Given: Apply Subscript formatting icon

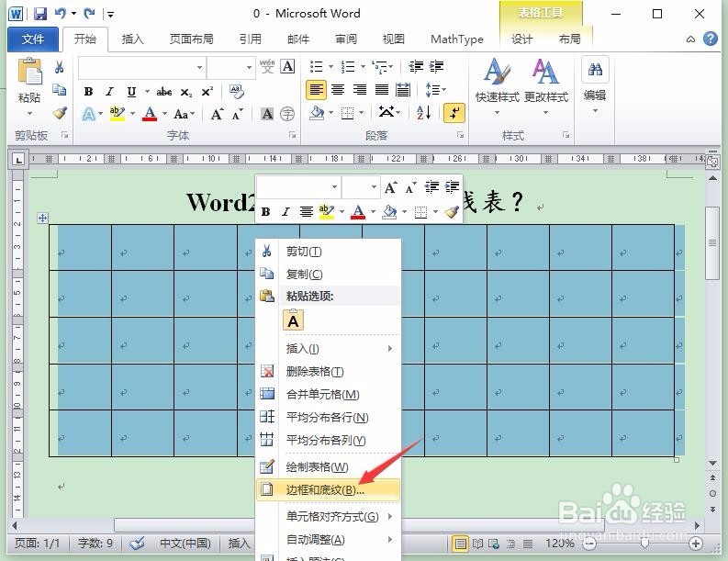Looking at the screenshot, I should tap(185, 92).
